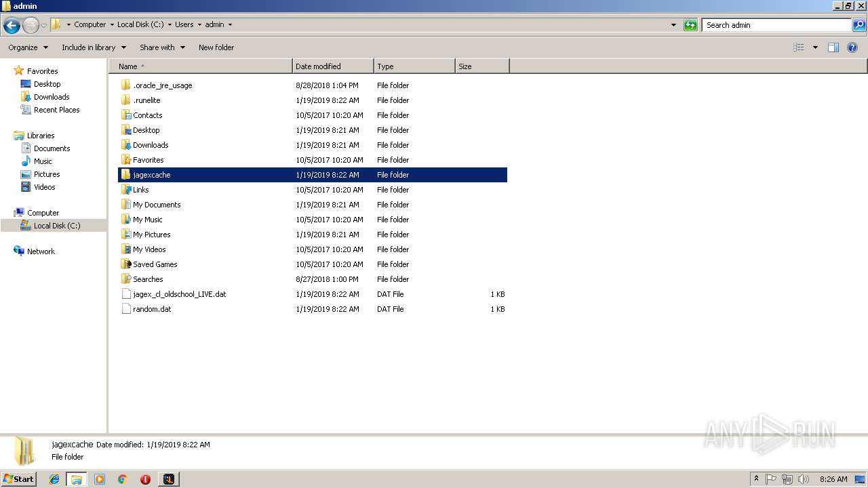Select Libraries in navigation pane
The image size is (868, 488).
click(41, 136)
